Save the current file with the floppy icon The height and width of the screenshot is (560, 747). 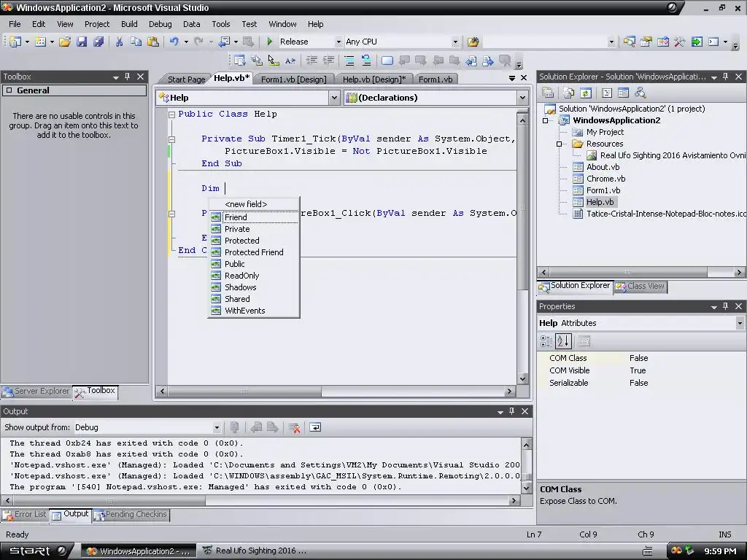[x=82, y=42]
